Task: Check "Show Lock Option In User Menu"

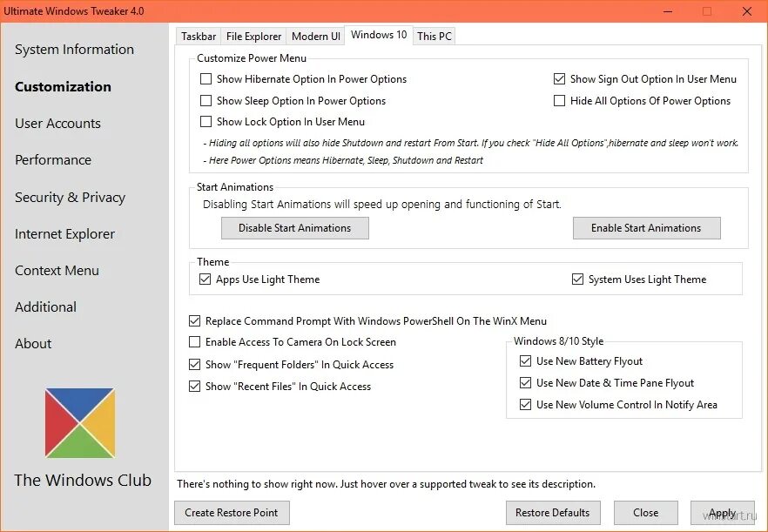Action: (x=205, y=122)
